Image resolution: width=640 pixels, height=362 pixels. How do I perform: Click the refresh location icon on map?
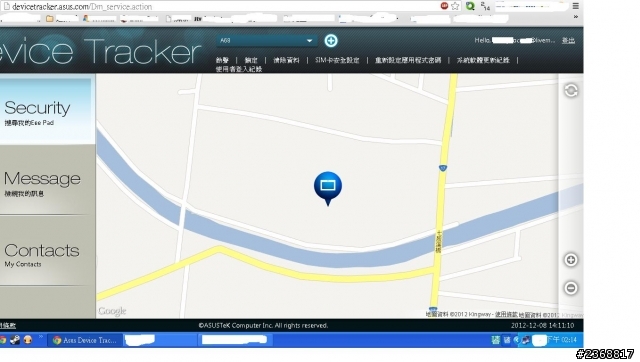click(571, 90)
